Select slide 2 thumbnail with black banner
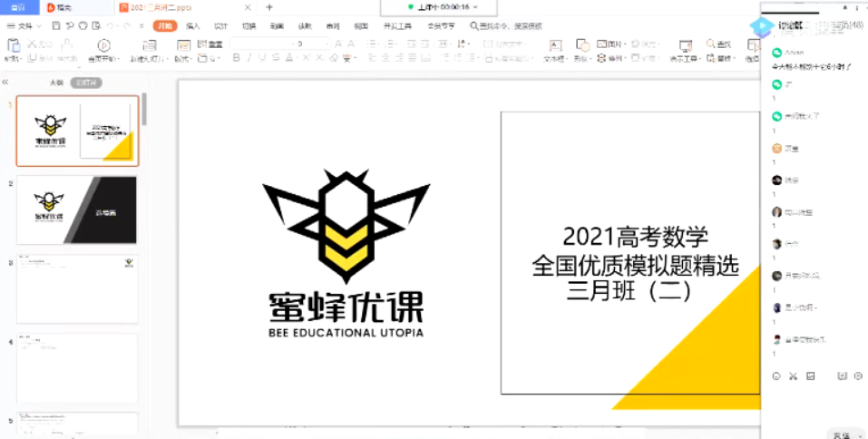Screen dimensions: 868x439 coord(77,210)
